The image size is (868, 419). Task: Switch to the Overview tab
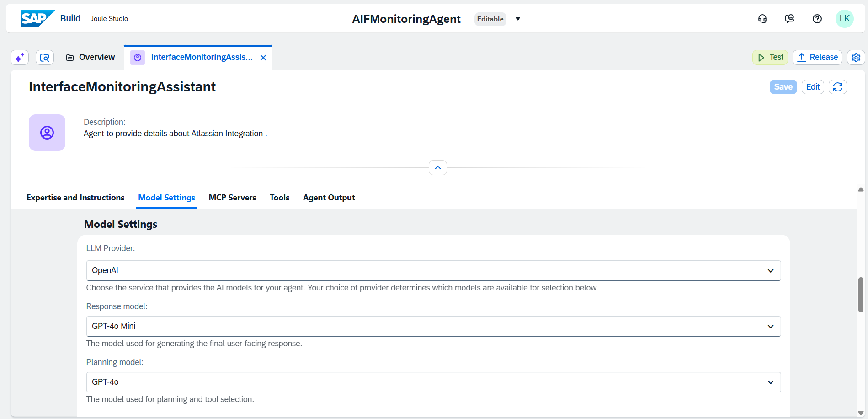(x=91, y=58)
